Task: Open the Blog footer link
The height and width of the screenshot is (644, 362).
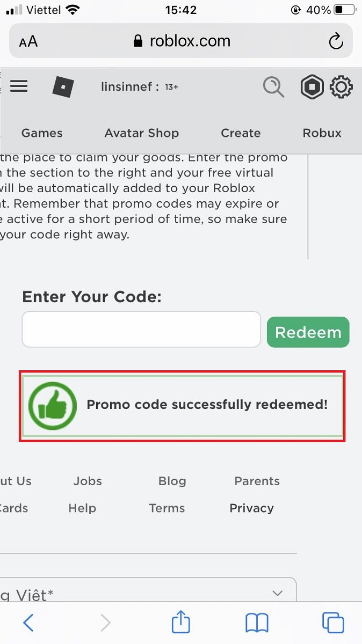Action: tap(172, 481)
